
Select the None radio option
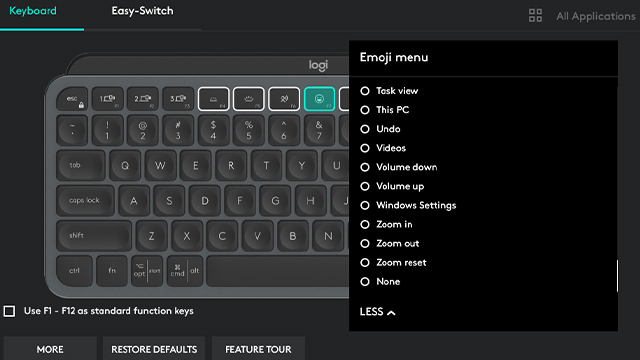coord(380,282)
